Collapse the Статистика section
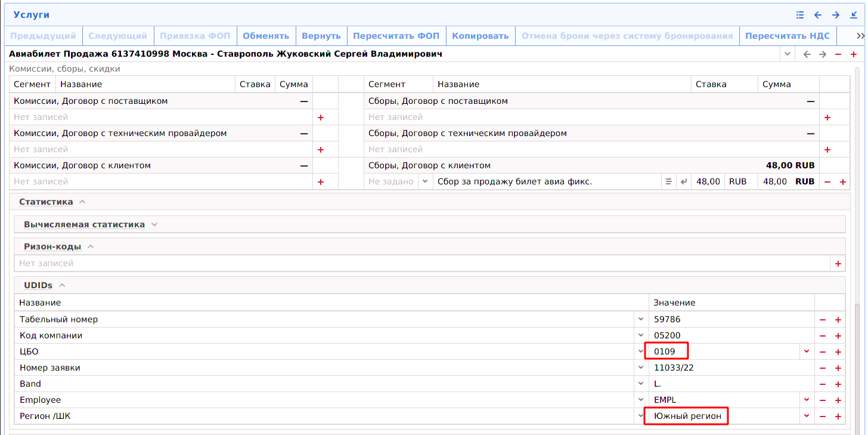This screenshot has width=868, height=435. [x=82, y=202]
